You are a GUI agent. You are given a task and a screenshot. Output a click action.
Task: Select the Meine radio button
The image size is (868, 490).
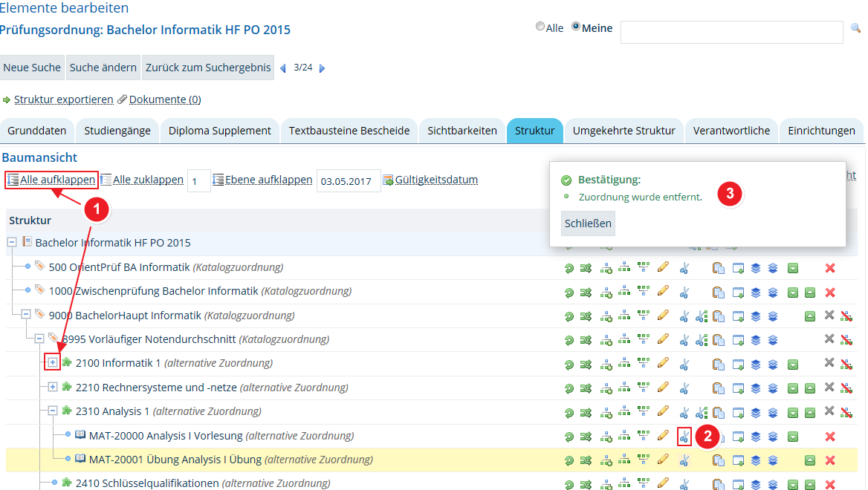click(576, 26)
